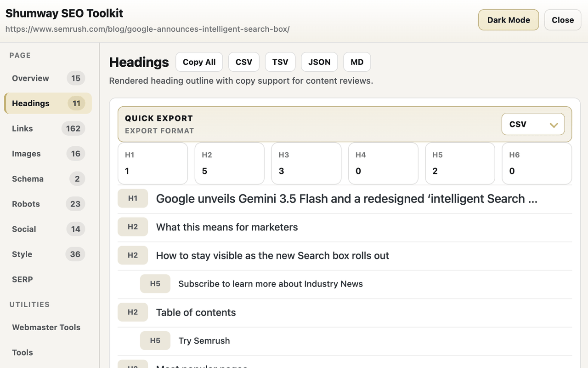Viewport: 588px width, 368px height.
Task: Open the Export Format CSV dropdown
Action: [x=533, y=124]
